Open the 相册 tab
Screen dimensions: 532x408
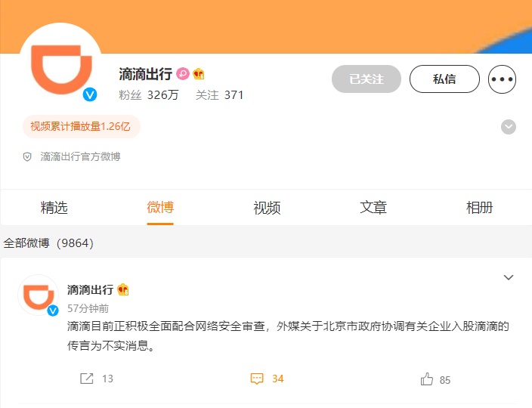(x=479, y=208)
